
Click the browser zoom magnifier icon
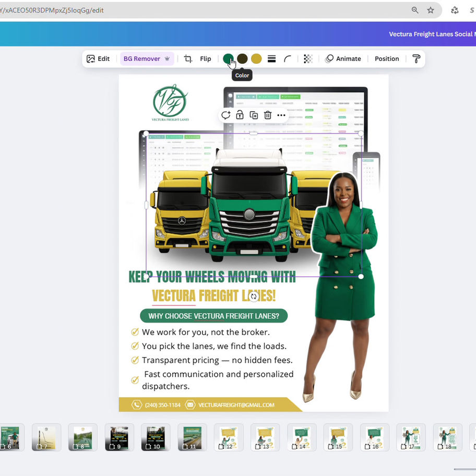(415, 10)
